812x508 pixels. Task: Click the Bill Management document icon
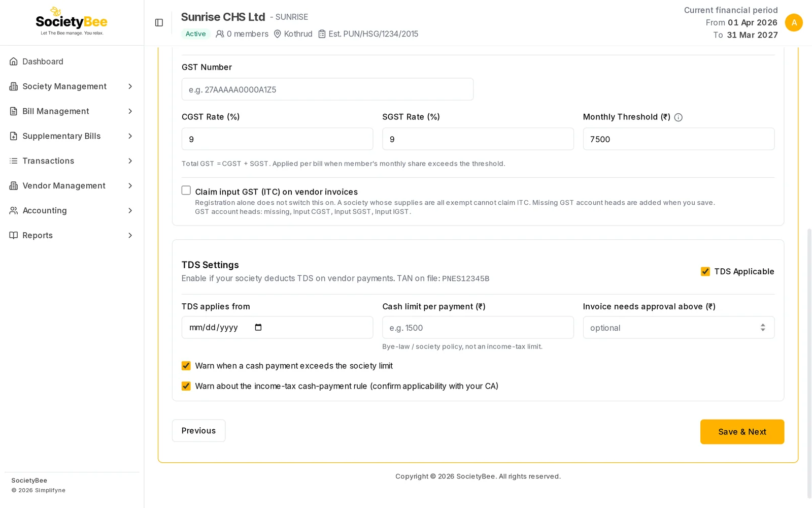(x=14, y=111)
